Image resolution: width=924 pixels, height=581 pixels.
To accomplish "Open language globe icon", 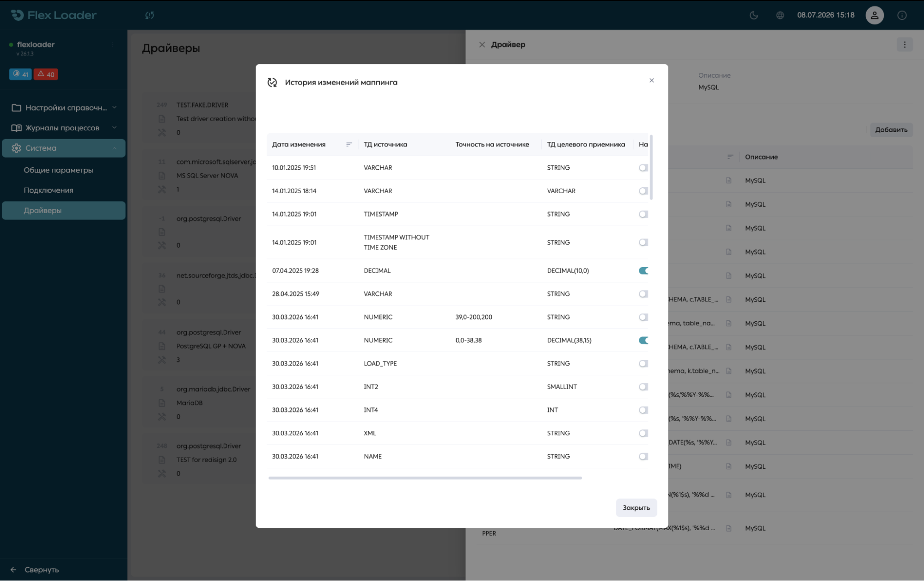I will pyautogui.click(x=780, y=15).
